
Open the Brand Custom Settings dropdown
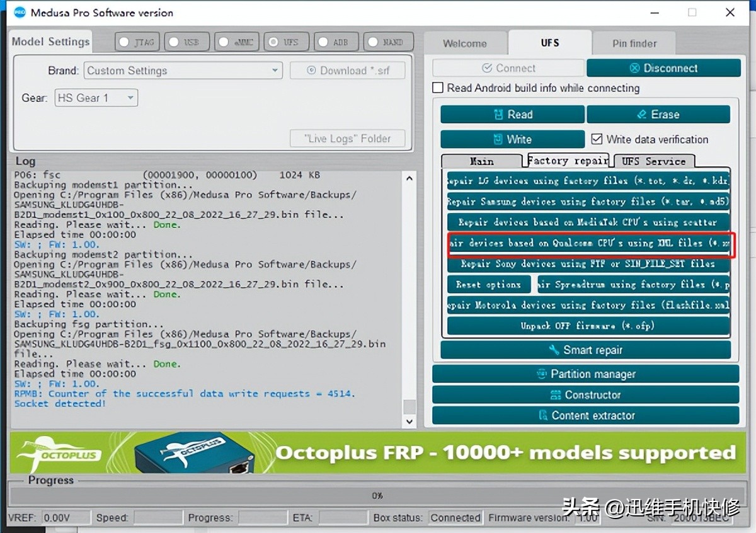coord(183,71)
